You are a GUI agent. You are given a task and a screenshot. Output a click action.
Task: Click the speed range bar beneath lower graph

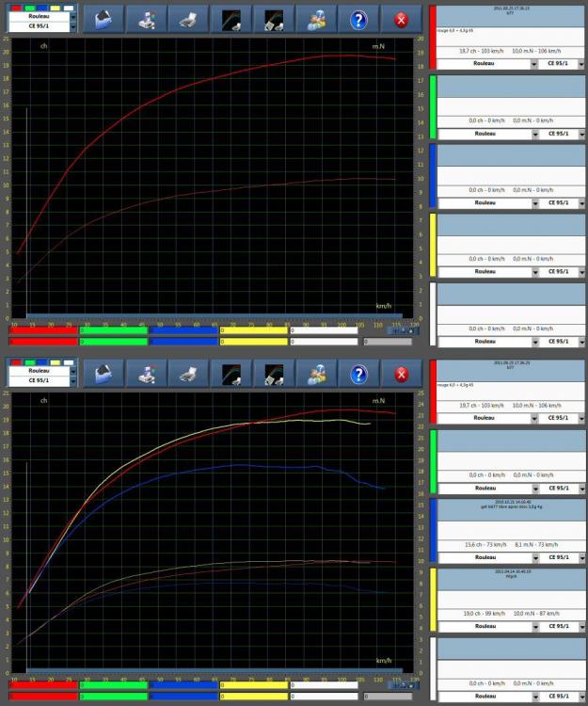[215, 670]
